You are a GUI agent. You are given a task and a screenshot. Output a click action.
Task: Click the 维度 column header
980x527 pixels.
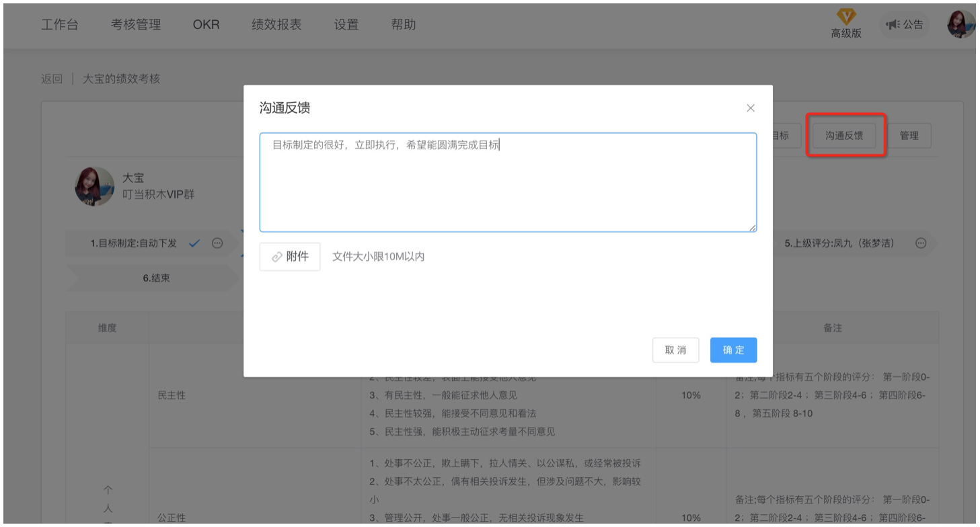pos(108,328)
